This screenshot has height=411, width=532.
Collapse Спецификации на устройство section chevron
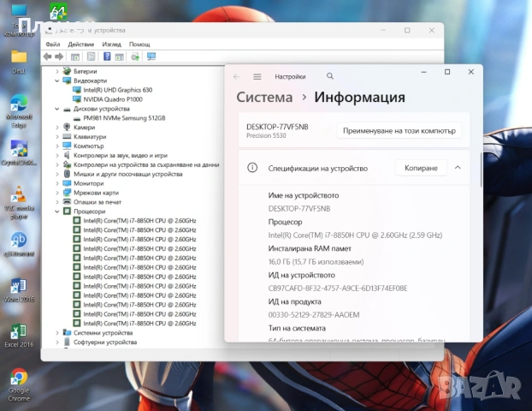(458, 168)
